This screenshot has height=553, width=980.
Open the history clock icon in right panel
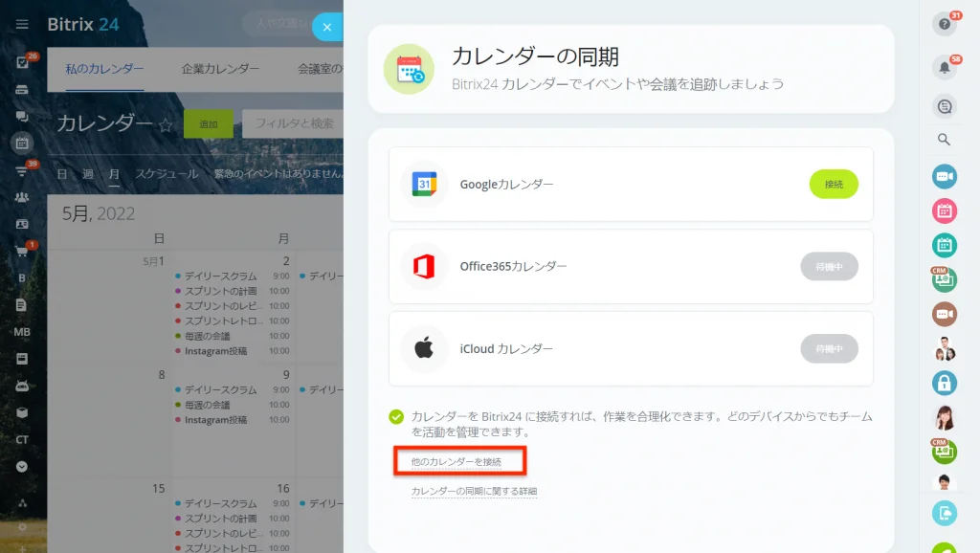click(945, 106)
